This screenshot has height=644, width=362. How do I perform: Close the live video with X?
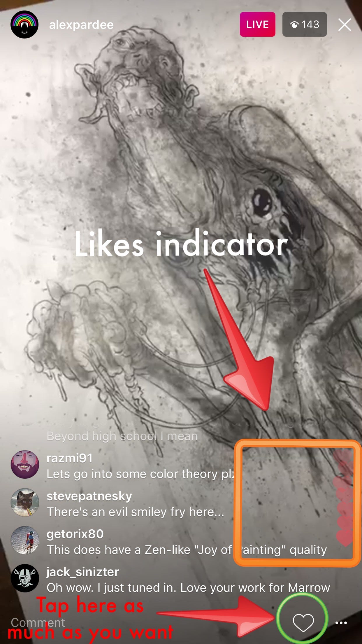[345, 24]
